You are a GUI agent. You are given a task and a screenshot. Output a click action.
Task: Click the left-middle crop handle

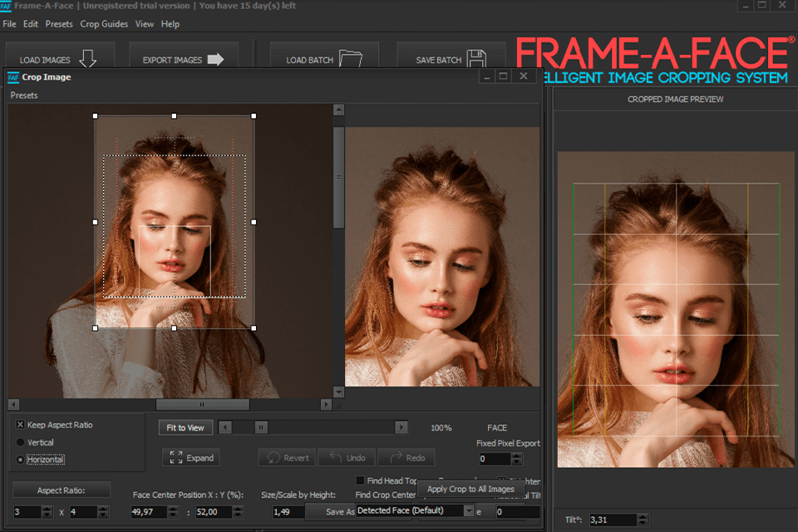click(95, 222)
